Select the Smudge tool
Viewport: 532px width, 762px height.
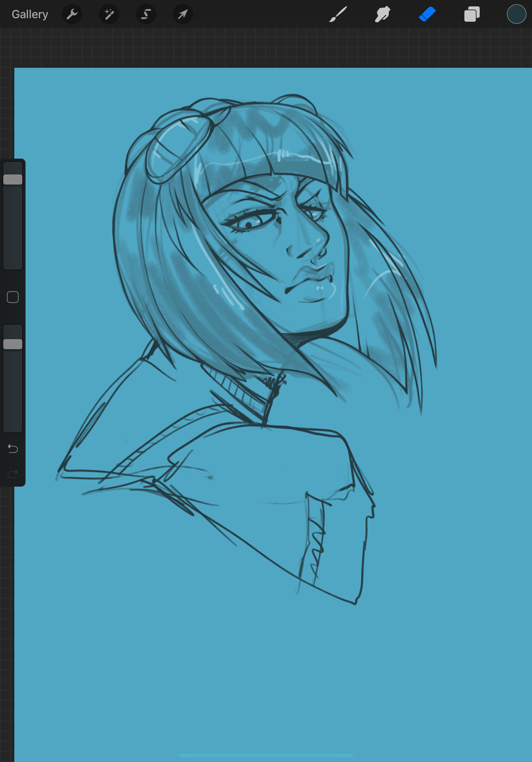pos(382,14)
